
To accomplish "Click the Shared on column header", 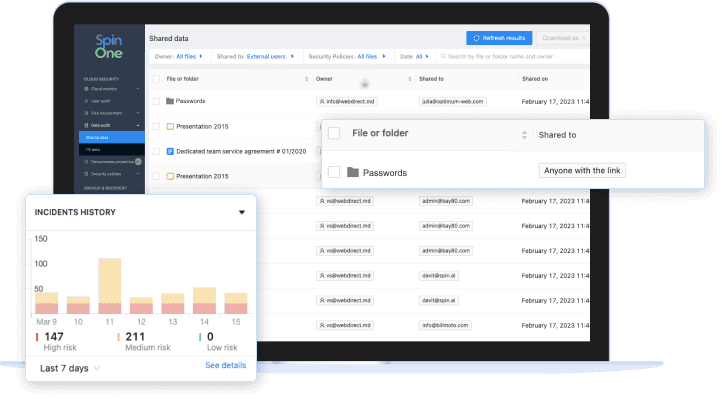I will pos(535,79).
